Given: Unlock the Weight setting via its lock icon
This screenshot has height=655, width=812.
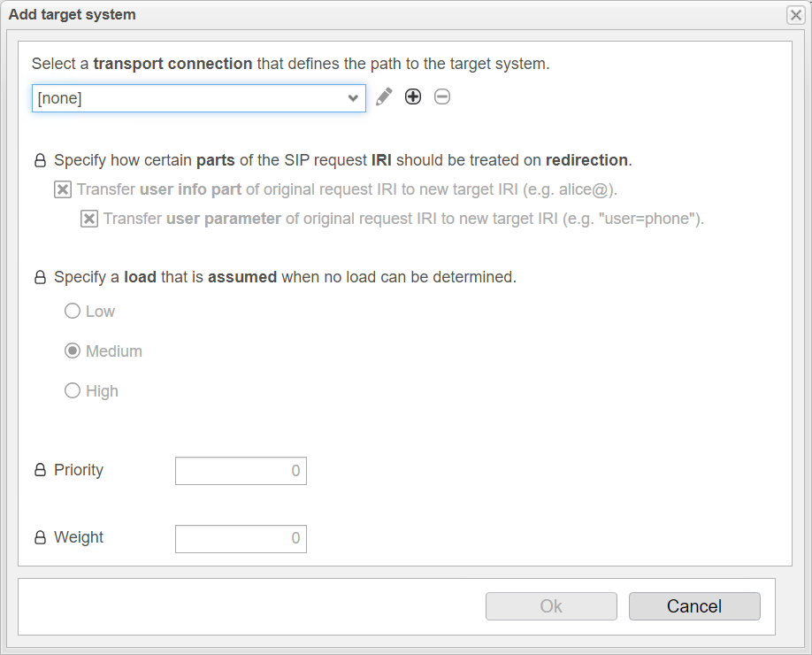Looking at the screenshot, I should pos(40,536).
